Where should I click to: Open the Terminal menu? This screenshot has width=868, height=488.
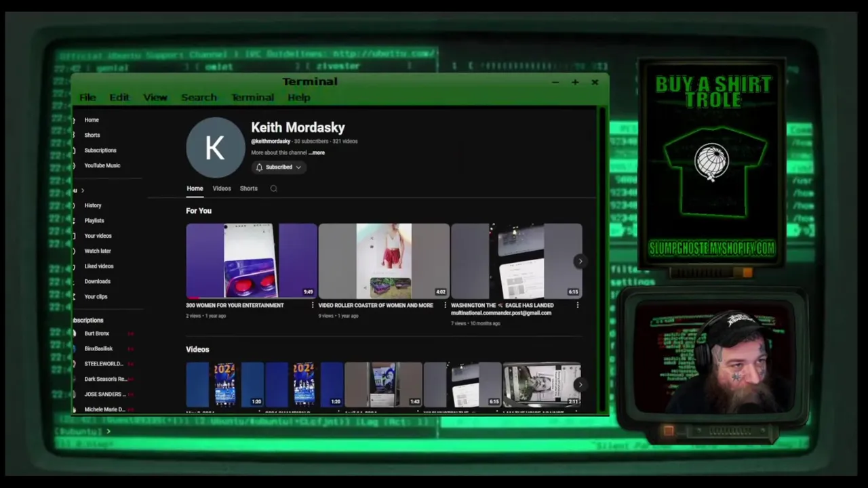pos(252,98)
